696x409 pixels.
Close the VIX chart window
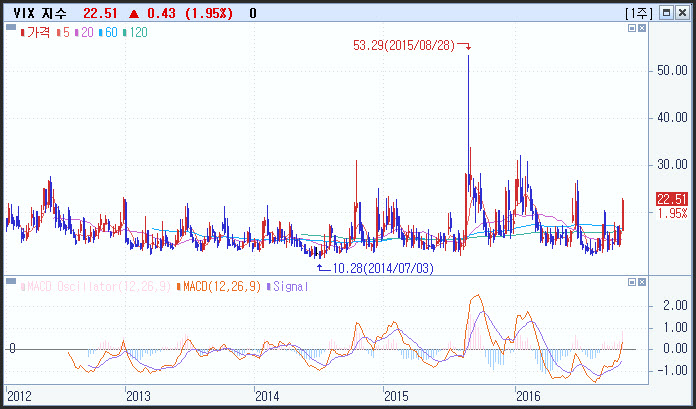point(682,13)
